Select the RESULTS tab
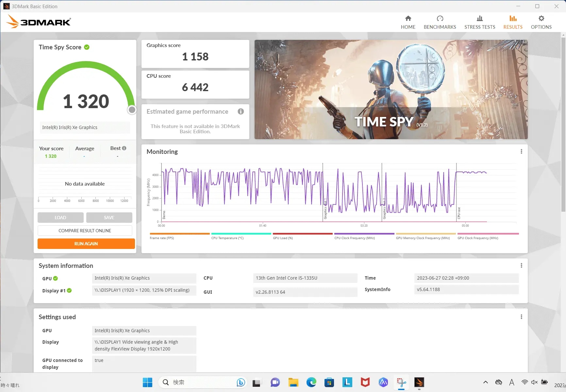Screen dimensions: 566x392 [x=513, y=23]
